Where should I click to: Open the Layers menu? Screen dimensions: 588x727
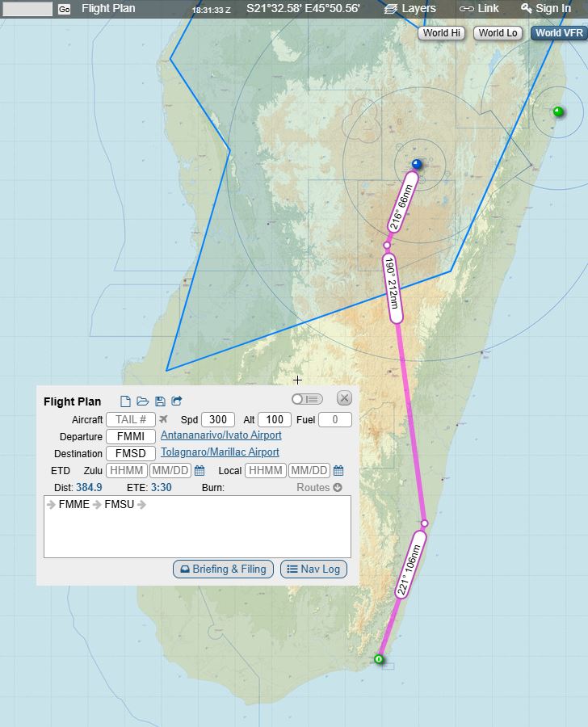(410, 9)
